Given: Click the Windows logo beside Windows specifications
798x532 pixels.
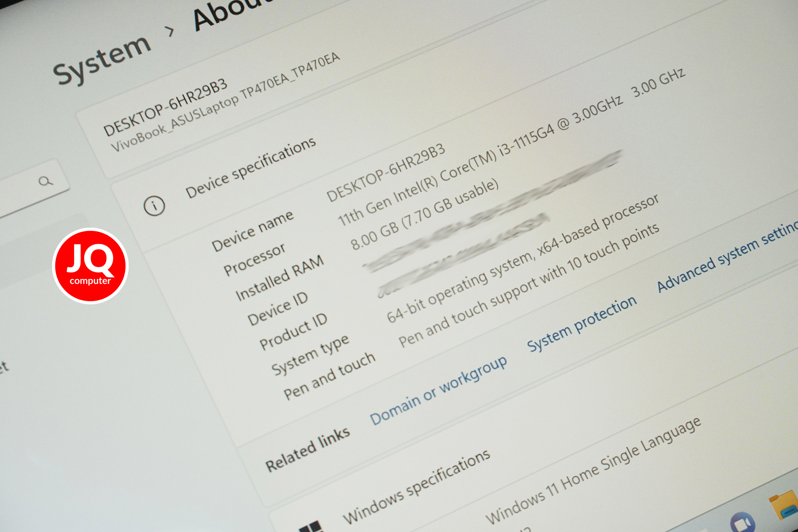Looking at the screenshot, I should 310,527.
